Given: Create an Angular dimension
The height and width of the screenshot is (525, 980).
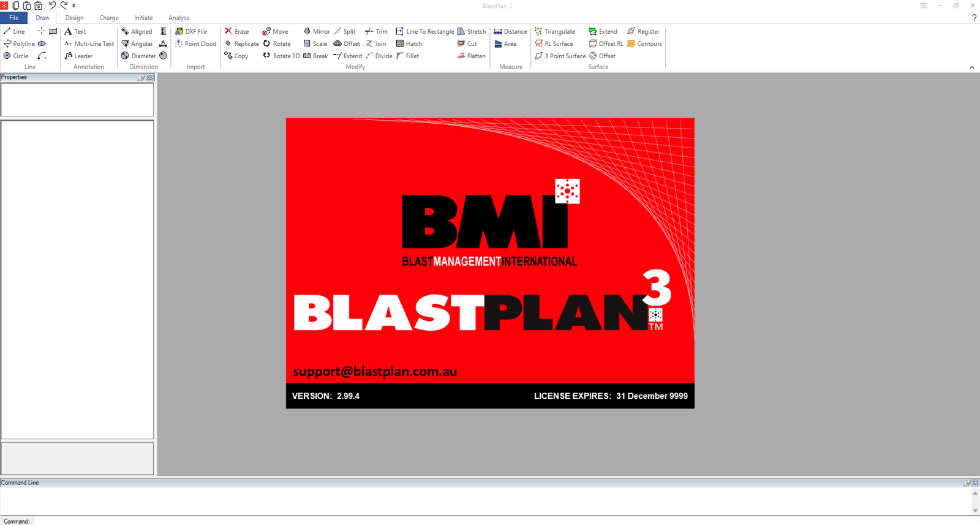Looking at the screenshot, I should (x=137, y=43).
